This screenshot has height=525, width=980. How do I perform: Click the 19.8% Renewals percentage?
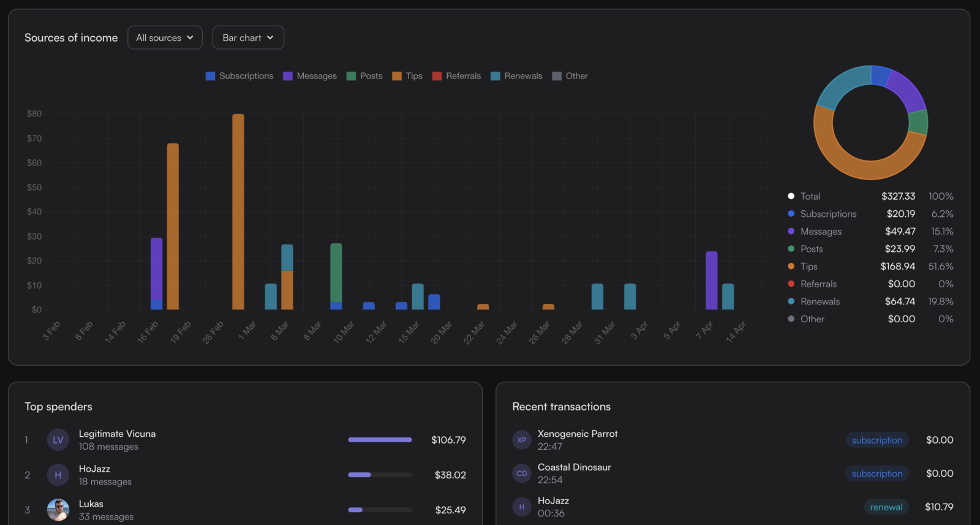941,301
